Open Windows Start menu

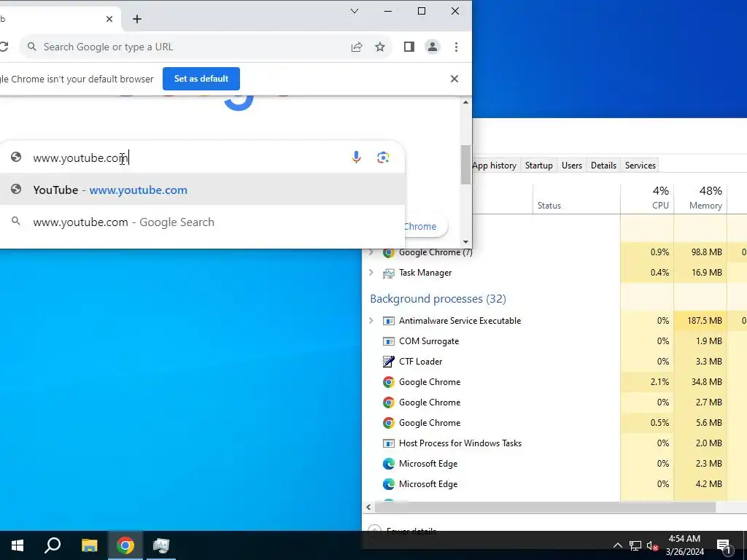[x=18, y=545]
